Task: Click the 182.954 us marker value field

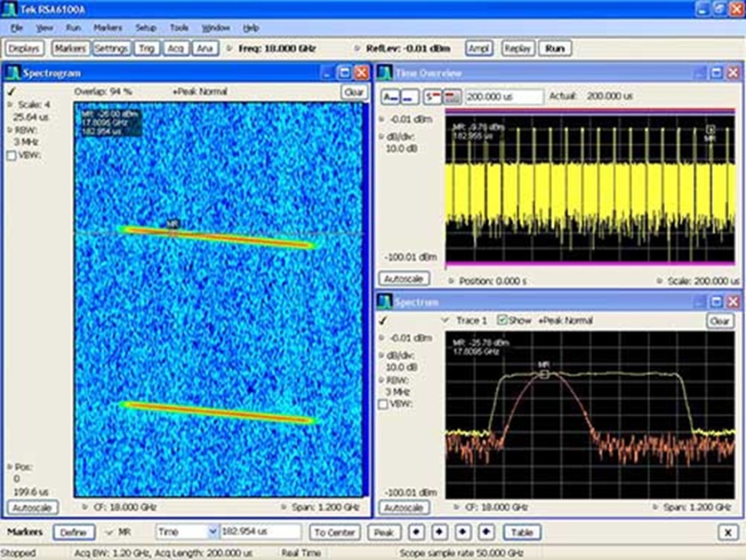Action: [261, 532]
